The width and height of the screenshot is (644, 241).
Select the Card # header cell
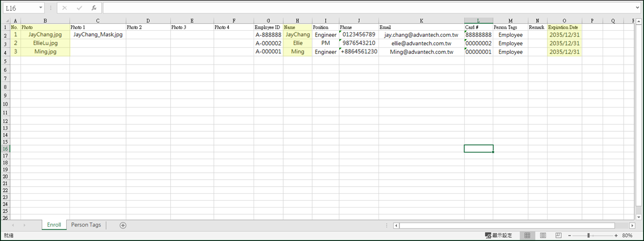pos(479,27)
